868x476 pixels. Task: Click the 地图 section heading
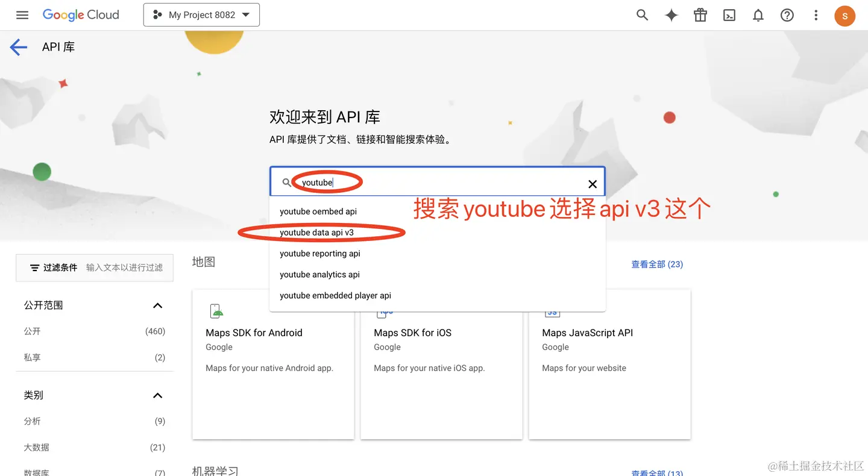(203, 262)
